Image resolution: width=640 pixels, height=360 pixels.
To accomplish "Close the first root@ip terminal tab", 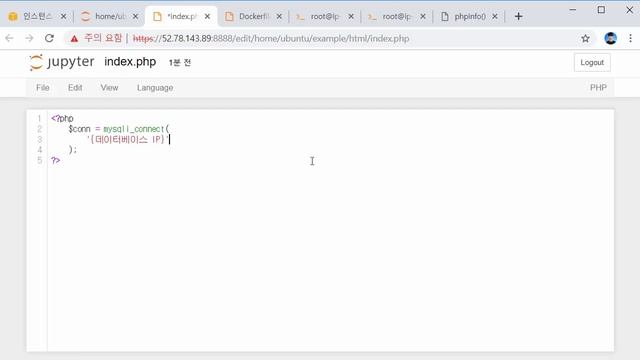I will coord(351,16).
